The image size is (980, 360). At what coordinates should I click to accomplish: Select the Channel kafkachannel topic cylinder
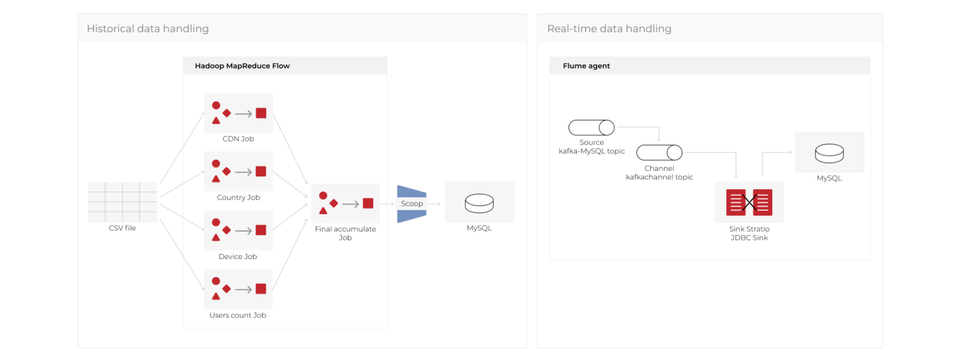659,152
